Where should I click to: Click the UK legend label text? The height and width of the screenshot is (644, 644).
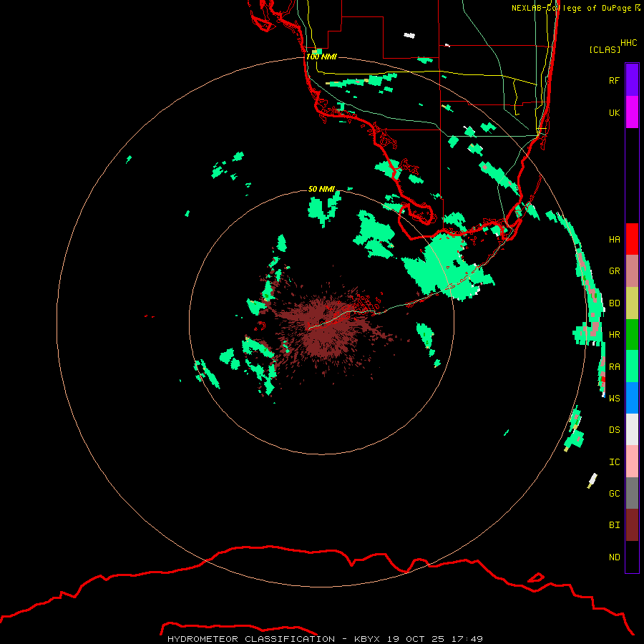[x=614, y=113]
